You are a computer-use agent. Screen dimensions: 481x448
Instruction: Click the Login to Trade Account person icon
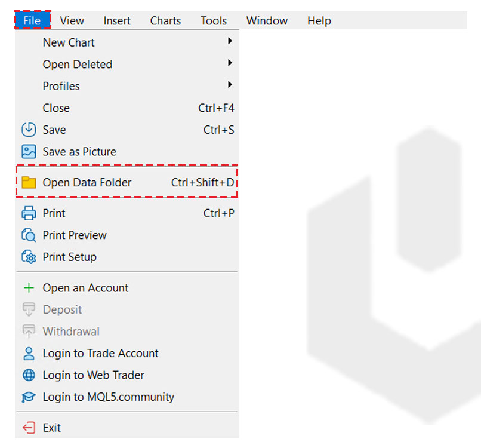point(29,353)
